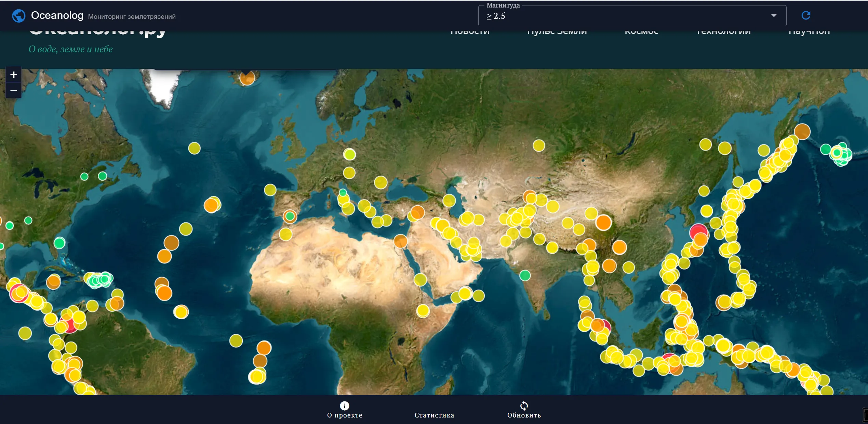This screenshot has width=868, height=424.
Task: Click the orange earthquake marker over Iceland
Action: (x=247, y=78)
